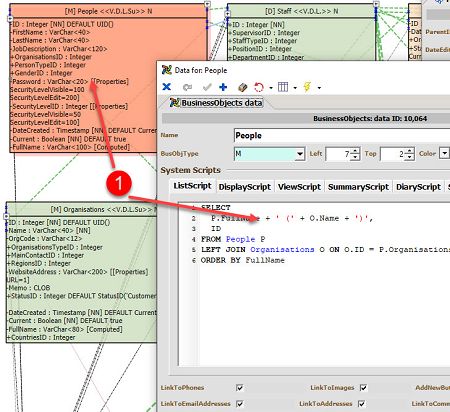Image resolution: width=450 pixels, height=412 pixels.
Task: Click 'StaffTypeID : Integer' in Staff box
Action: coord(263,41)
